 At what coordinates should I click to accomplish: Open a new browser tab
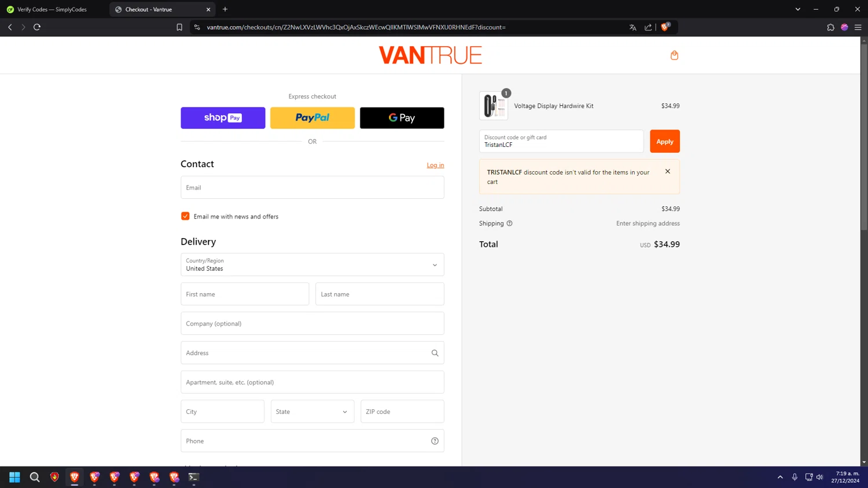tap(225, 9)
